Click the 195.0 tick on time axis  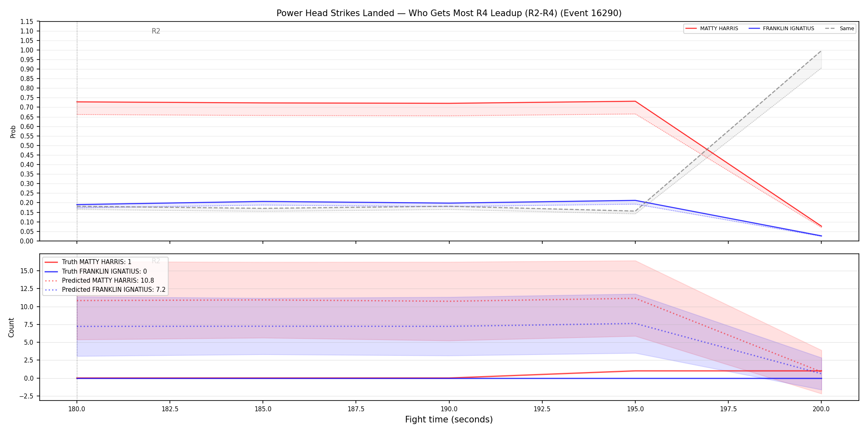[x=635, y=409]
